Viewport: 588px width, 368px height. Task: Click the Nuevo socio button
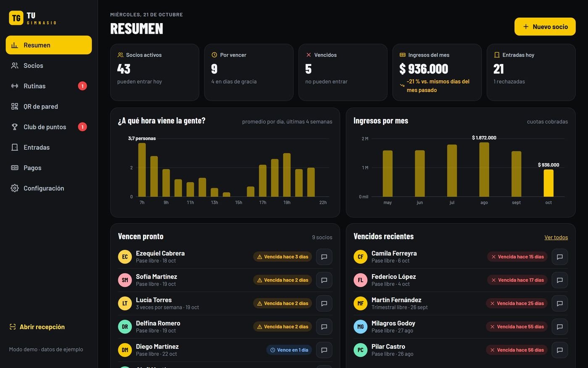545,26
